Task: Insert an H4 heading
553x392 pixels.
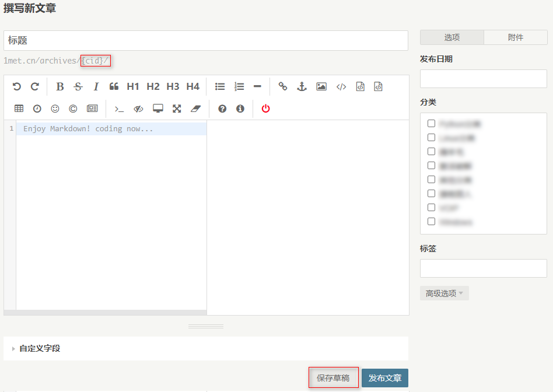Action: pyautogui.click(x=193, y=86)
